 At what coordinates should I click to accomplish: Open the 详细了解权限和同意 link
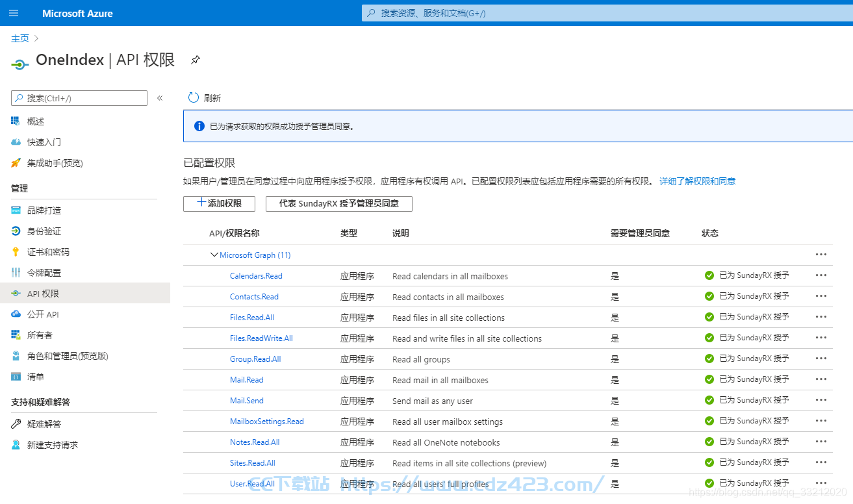(x=698, y=181)
